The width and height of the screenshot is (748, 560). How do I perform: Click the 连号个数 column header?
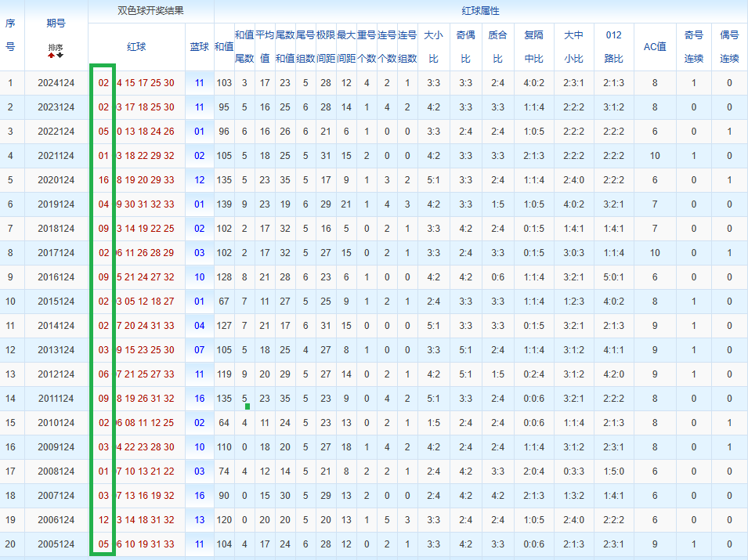pyautogui.click(x=387, y=47)
